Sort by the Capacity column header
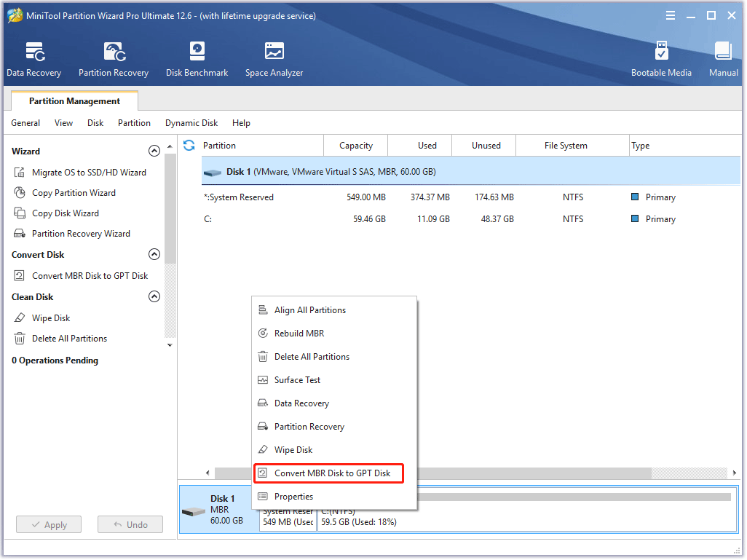 [356, 146]
